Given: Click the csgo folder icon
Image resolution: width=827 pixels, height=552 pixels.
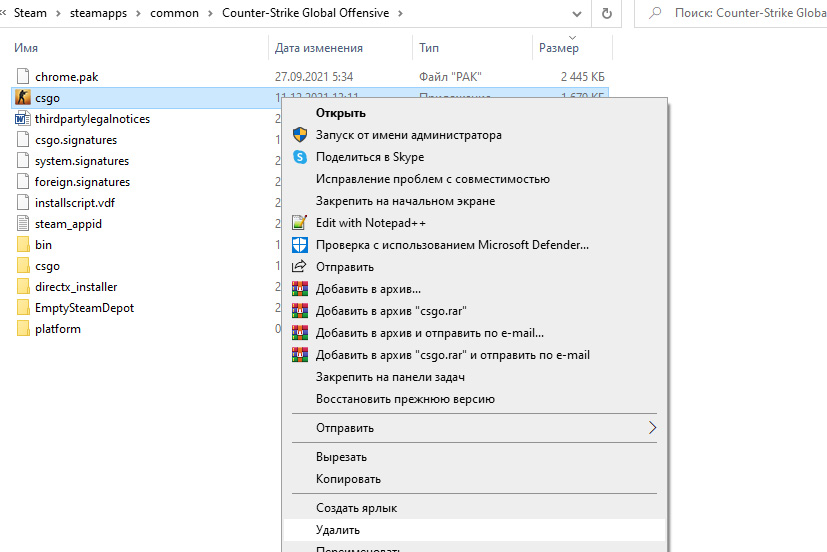Looking at the screenshot, I should pos(23,266).
